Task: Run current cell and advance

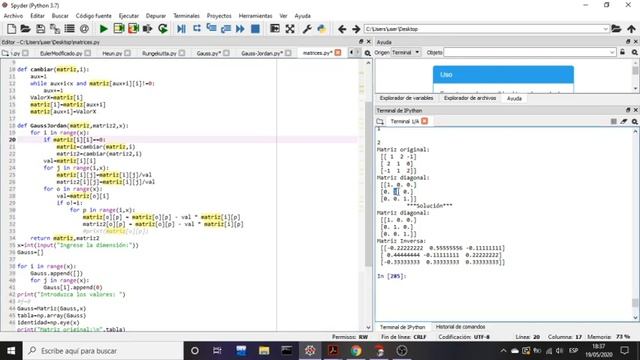Action: pyautogui.click(x=133, y=29)
